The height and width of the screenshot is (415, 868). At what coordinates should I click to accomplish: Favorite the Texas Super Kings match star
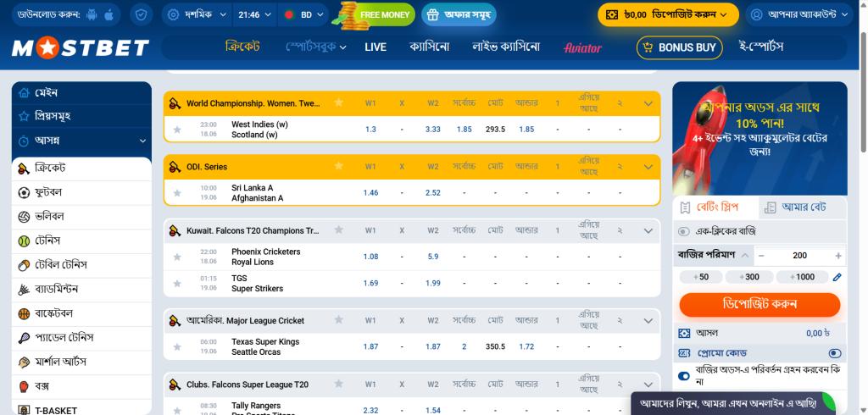click(177, 347)
